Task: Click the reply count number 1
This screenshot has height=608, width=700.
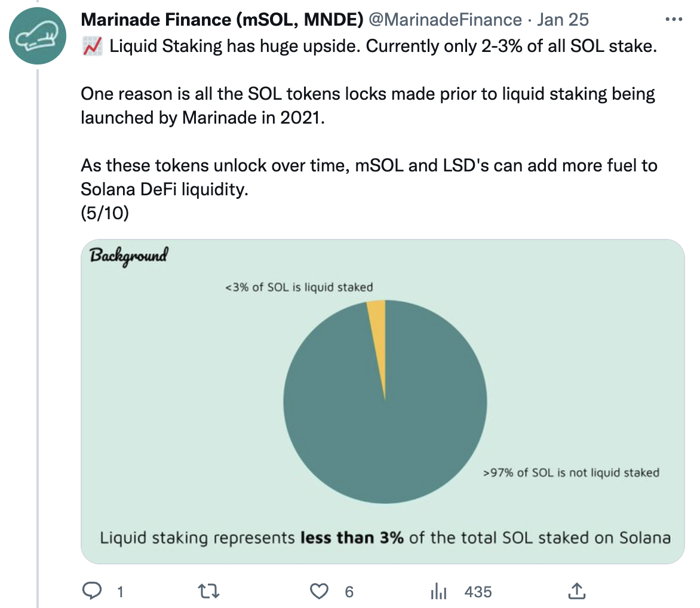Action: click(x=120, y=592)
